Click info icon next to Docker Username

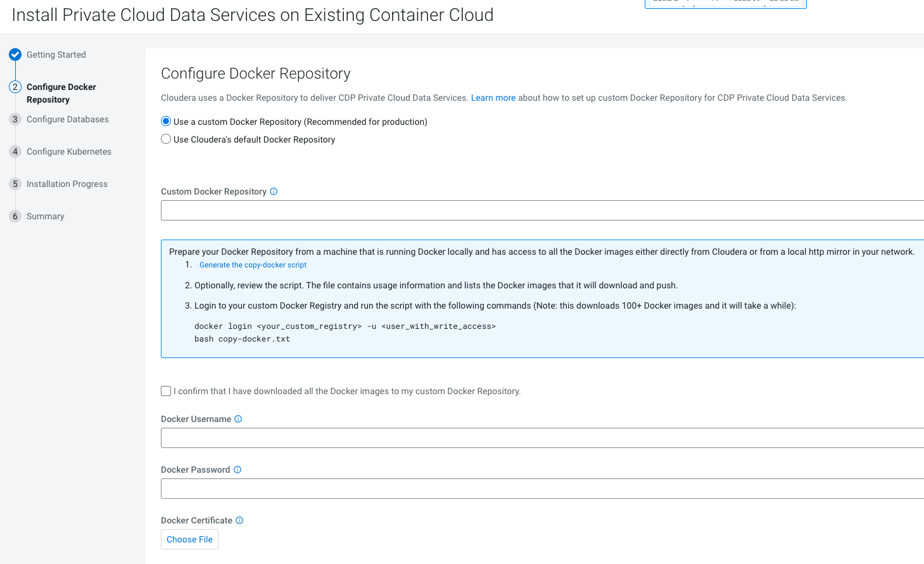pos(238,419)
